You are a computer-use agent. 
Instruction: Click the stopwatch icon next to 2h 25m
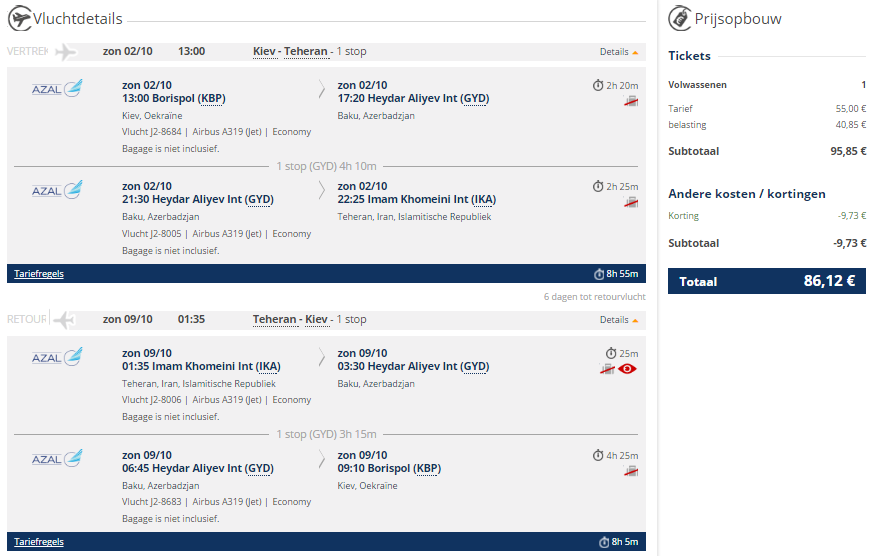coord(598,186)
